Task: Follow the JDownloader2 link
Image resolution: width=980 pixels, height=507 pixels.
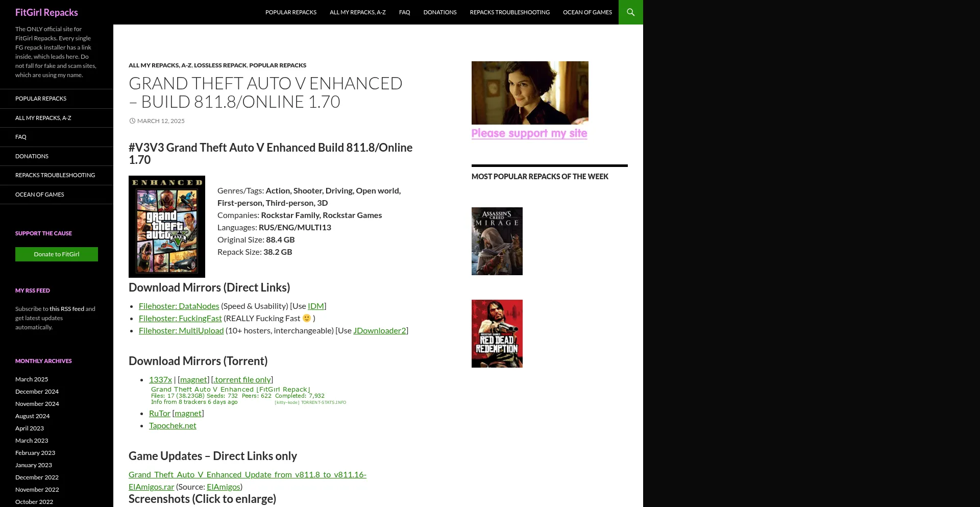Action: click(379, 330)
